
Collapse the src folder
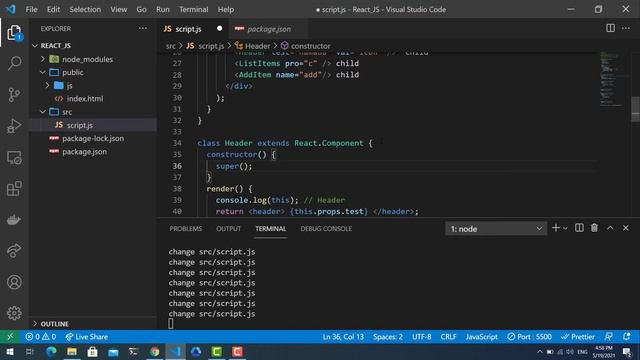(x=43, y=111)
